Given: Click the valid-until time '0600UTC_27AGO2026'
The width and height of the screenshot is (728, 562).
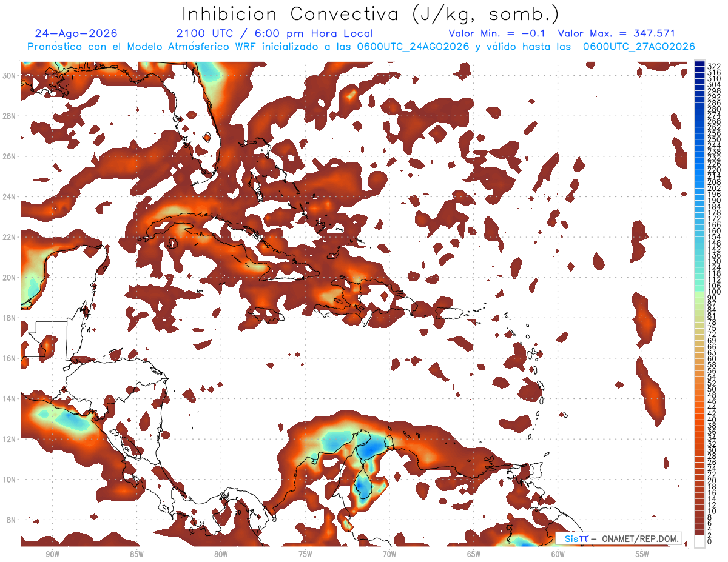Looking at the screenshot, I should click(639, 47).
